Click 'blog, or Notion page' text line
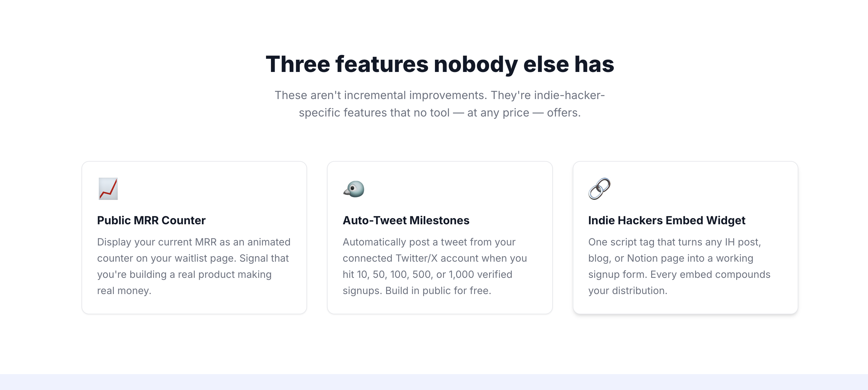Viewport: 868px width, 390px height. [x=670, y=258]
